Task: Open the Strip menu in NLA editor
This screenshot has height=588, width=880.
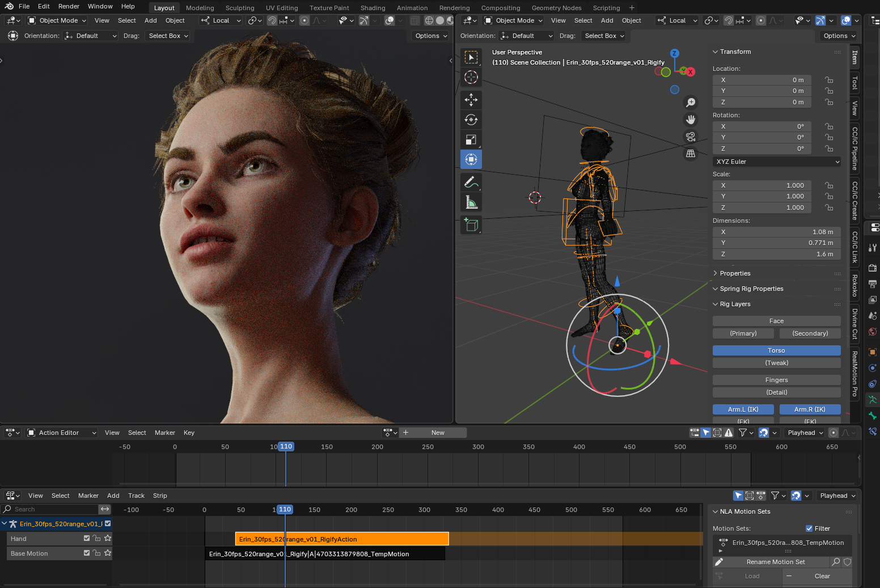Action: pyautogui.click(x=160, y=496)
